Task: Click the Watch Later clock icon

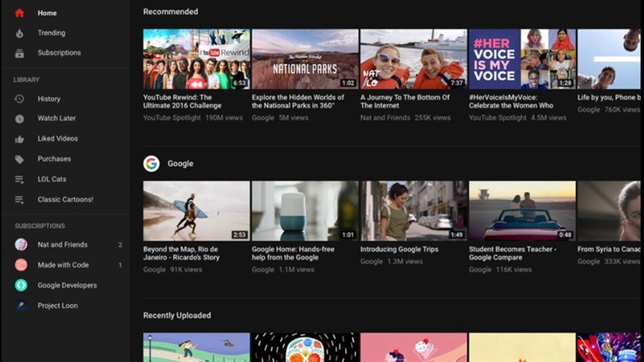Action: pos(19,119)
